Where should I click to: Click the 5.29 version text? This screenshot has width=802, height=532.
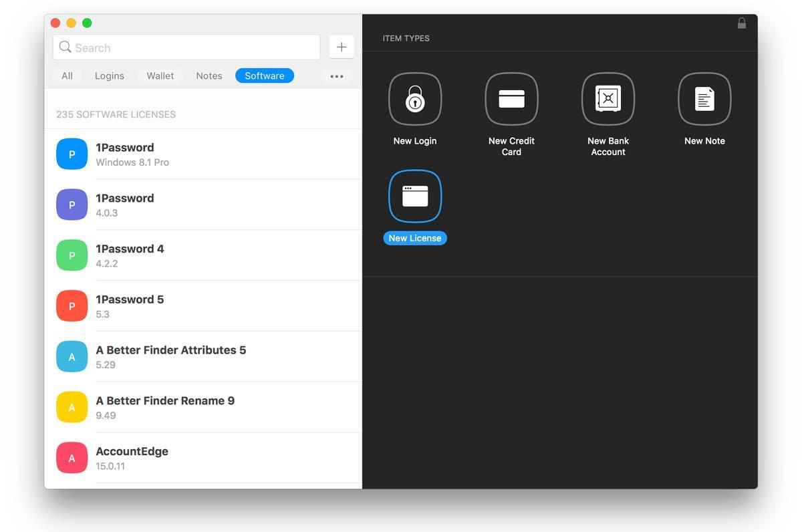[x=106, y=365]
